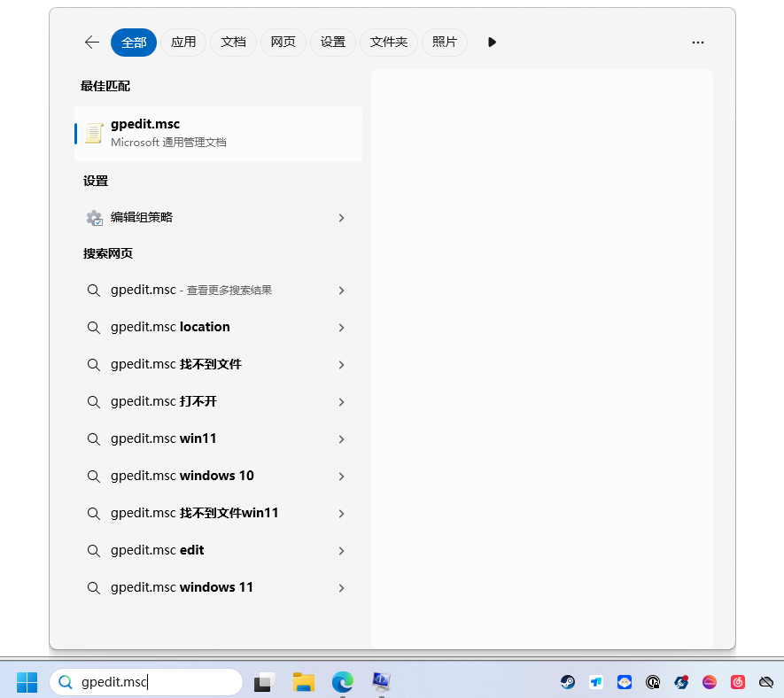The image size is (784, 698).
Task: Expand the 编辑组策略 settings result
Action: click(x=341, y=218)
